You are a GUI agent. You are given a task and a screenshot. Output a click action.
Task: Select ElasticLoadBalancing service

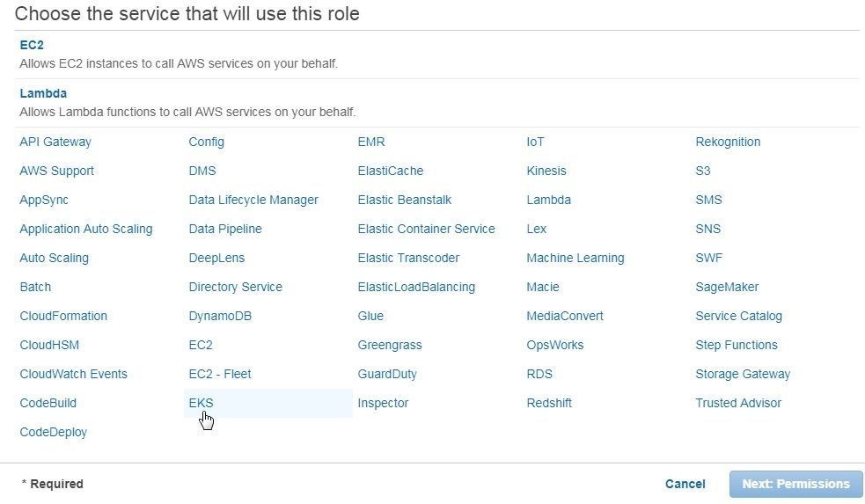pyautogui.click(x=416, y=287)
